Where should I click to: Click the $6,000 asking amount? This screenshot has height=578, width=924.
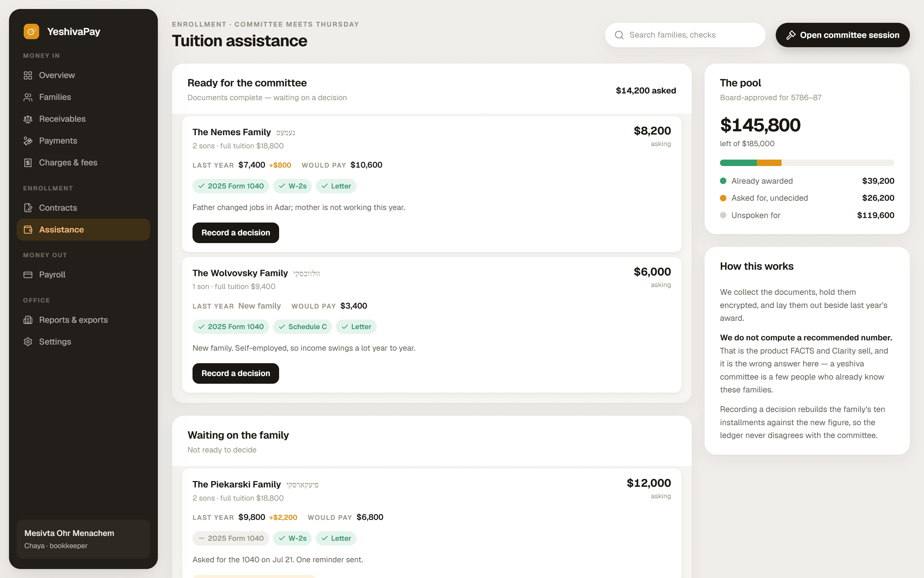[x=652, y=272]
